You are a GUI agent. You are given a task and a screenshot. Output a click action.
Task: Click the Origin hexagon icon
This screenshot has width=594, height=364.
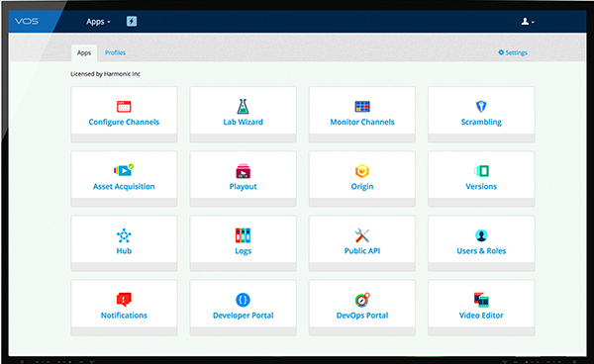(362, 171)
